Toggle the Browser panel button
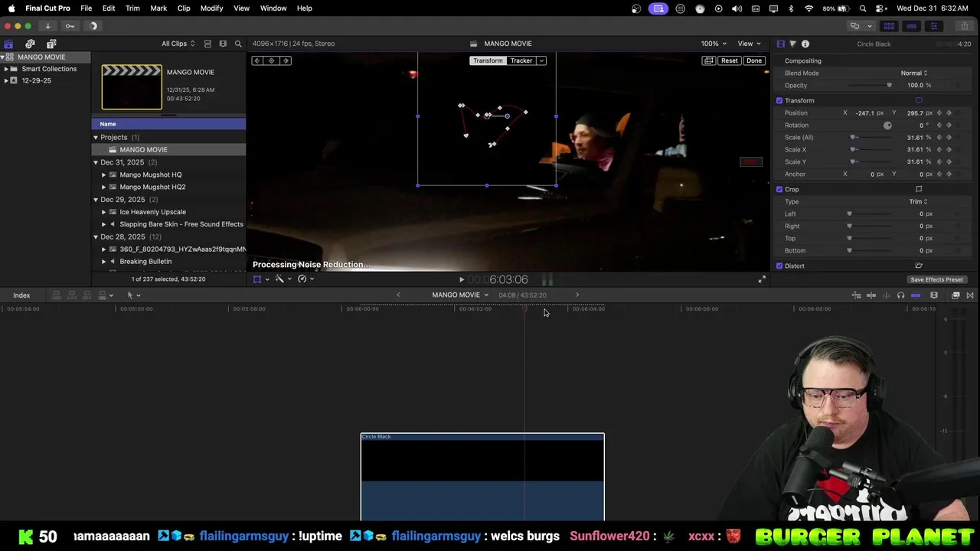The image size is (980, 551). coord(889,26)
